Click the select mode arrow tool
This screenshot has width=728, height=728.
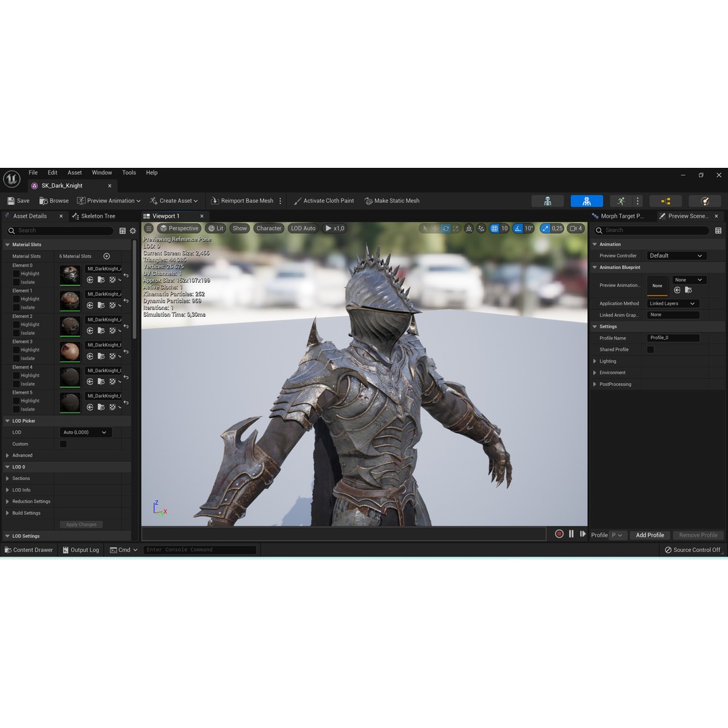point(425,229)
